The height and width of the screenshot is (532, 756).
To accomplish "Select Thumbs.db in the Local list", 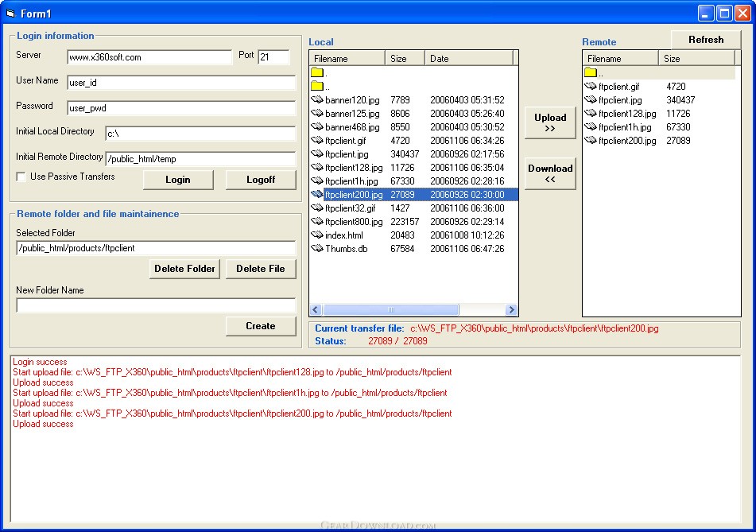I will coord(346,248).
